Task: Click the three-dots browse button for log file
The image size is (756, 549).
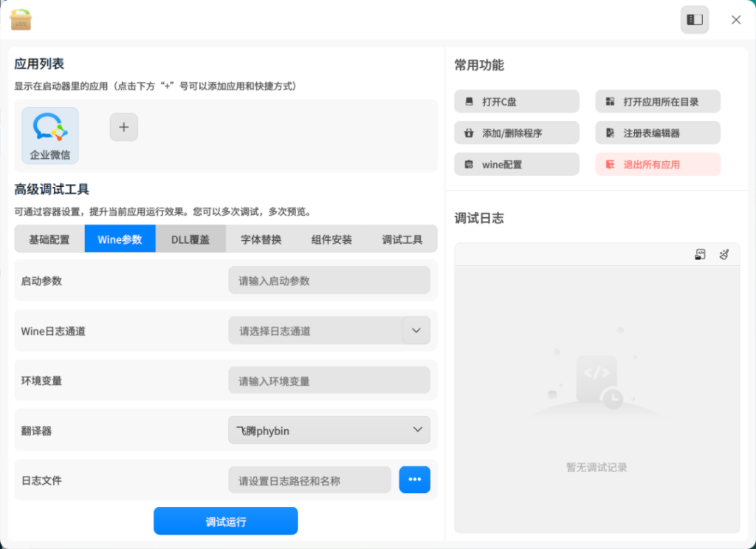Action: pos(414,480)
